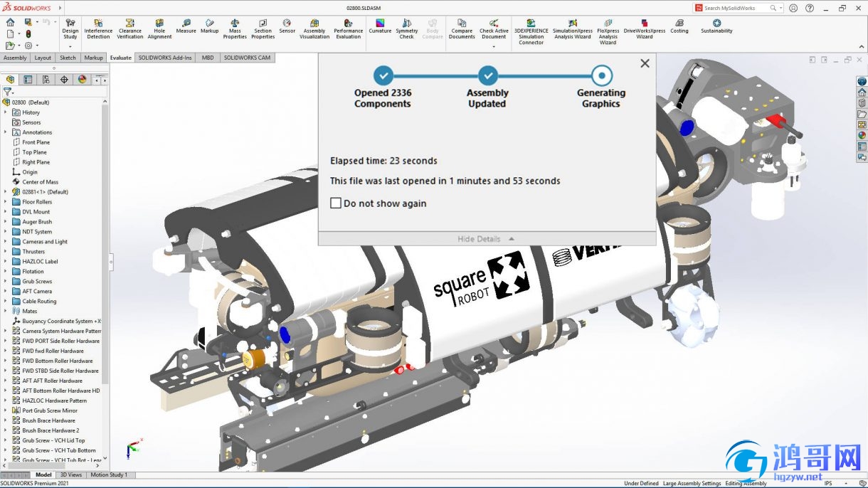Image resolution: width=868 pixels, height=488 pixels.
Task: Open Assembly Visualization
Action: 314,29
